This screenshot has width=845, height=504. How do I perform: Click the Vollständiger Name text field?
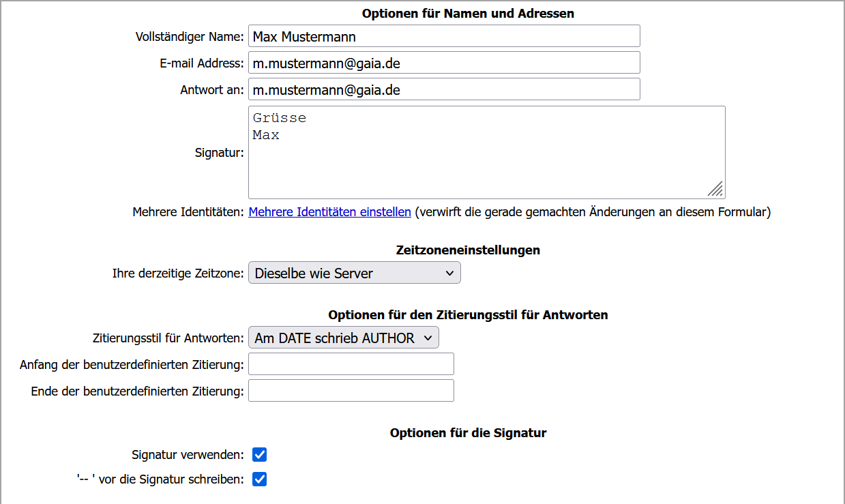(x=443, y=36)
